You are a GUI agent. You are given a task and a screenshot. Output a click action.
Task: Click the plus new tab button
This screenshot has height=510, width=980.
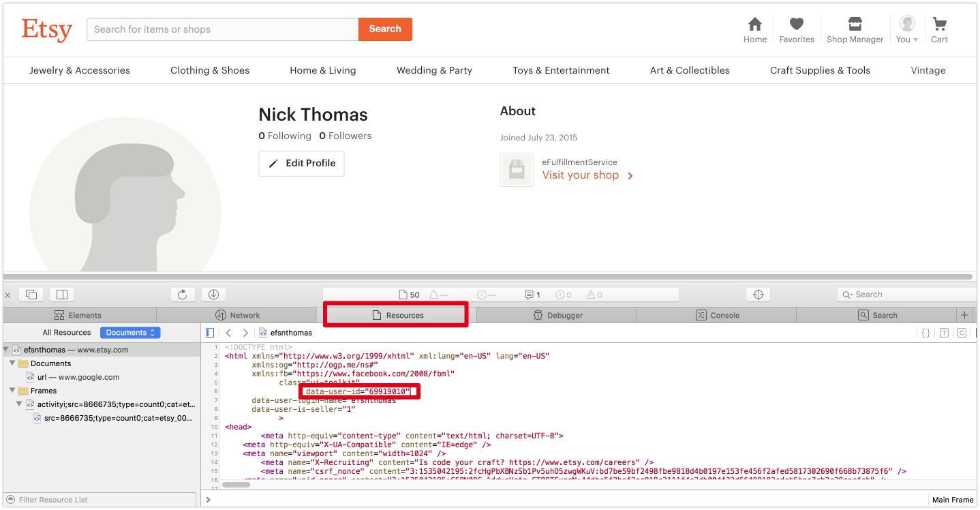click(x=964, y=315)
